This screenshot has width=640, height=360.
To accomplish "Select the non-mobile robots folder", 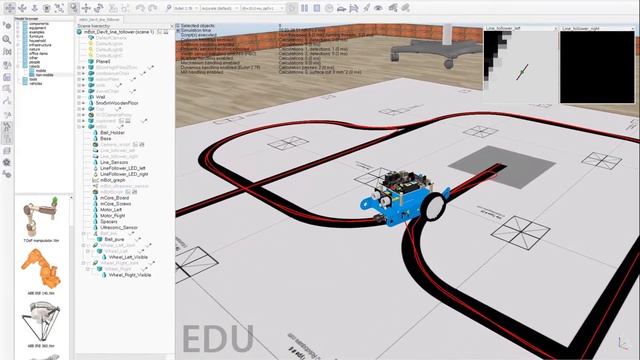I will click(x=44, y=75).
